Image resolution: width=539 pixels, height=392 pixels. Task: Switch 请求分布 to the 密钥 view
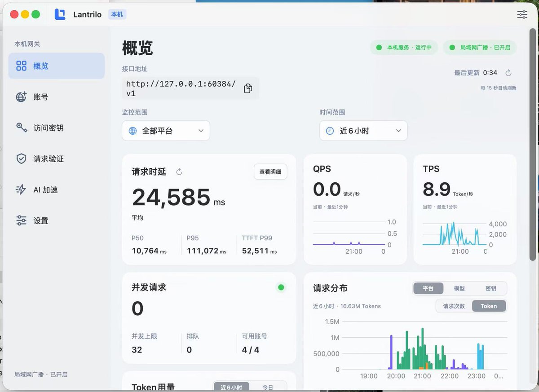pyautogui.click(x=491, y=288)
